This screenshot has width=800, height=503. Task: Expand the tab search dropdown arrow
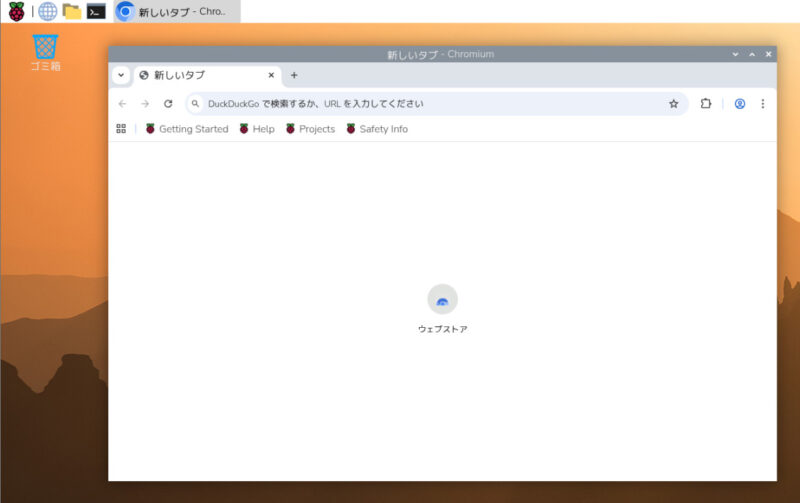pyautogui.click(x=121, y=75)
